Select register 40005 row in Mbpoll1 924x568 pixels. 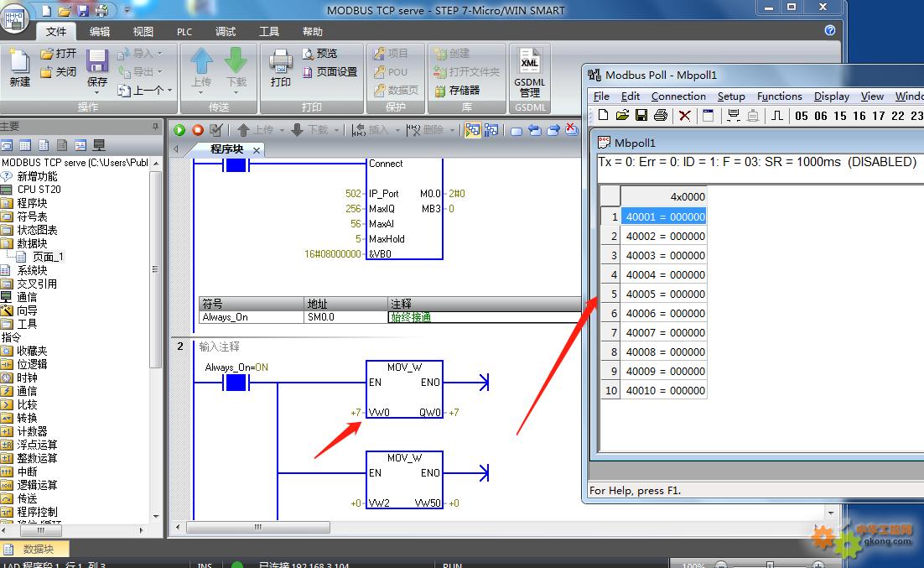(x=665, y=294)
